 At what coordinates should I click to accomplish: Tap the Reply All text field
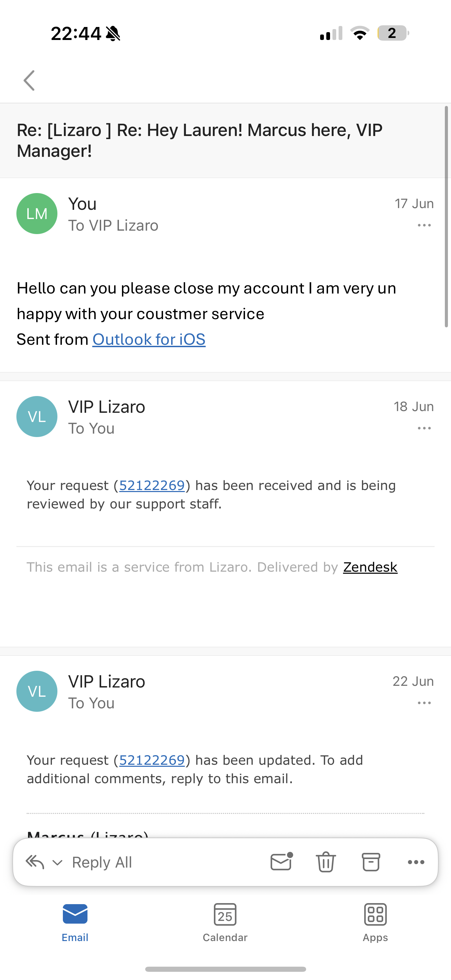click(102, 862)
